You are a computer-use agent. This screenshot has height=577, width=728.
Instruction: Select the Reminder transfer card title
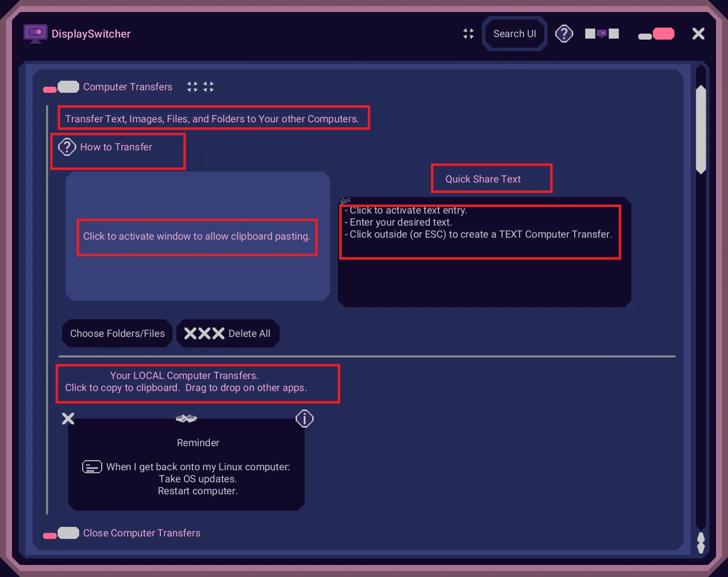(x=198, y=443)
